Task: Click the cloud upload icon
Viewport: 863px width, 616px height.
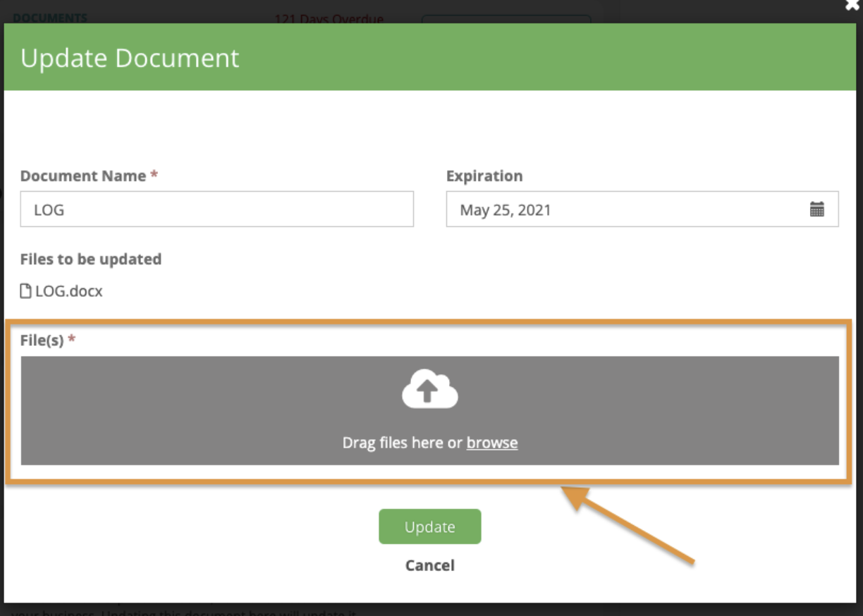Action: (429, 388)
